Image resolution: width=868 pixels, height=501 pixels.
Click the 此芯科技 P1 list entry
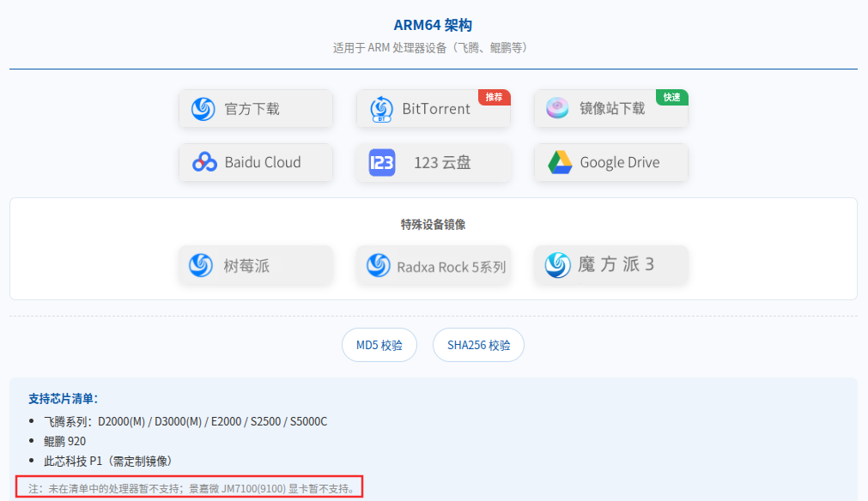click(110, 462)
